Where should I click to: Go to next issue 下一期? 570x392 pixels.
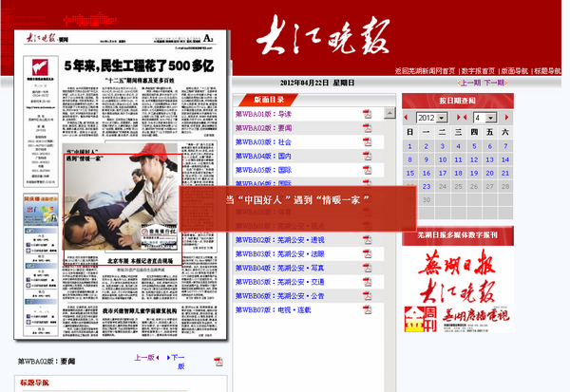tap(494, 83)
